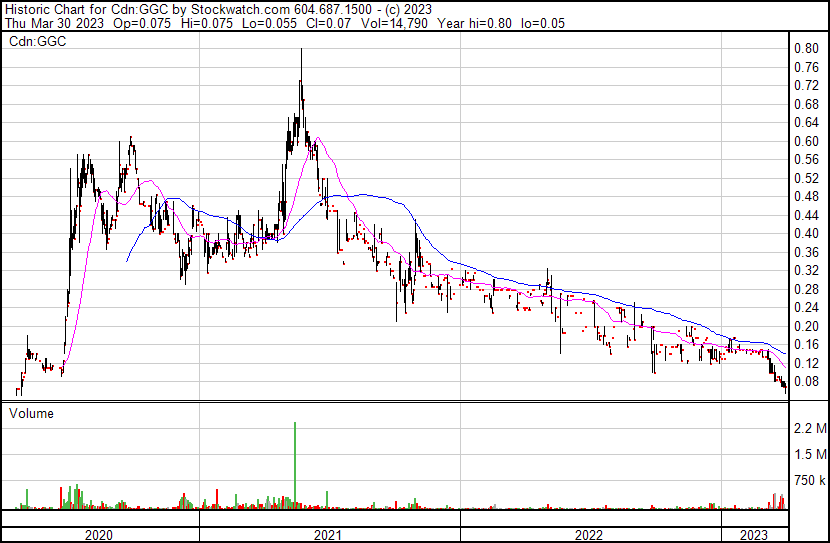Screen dimensions: 830x543
Task: Click the Volume panel label
Action: 32,413
